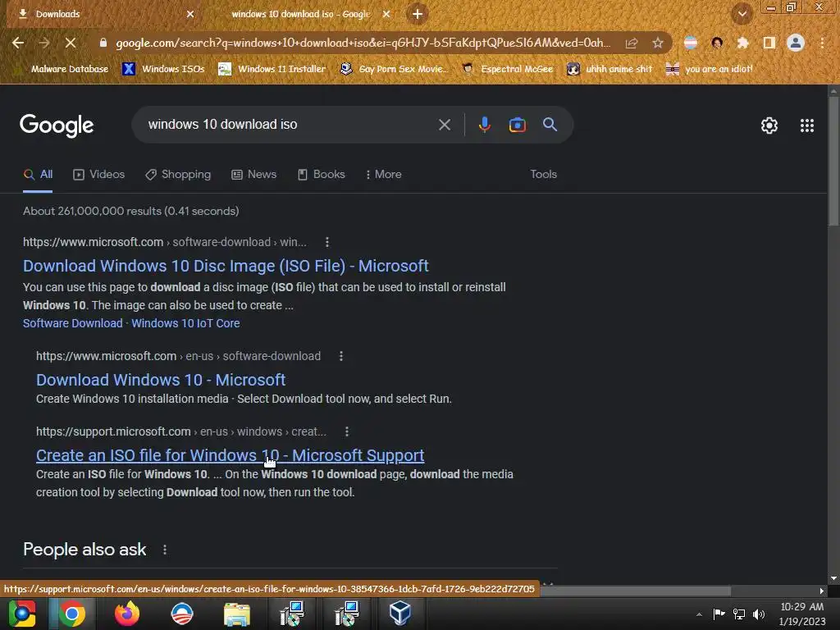Screen dimensions: 840x630
Task: Open options for support.microsoft.com result
Action: (347, 431)
